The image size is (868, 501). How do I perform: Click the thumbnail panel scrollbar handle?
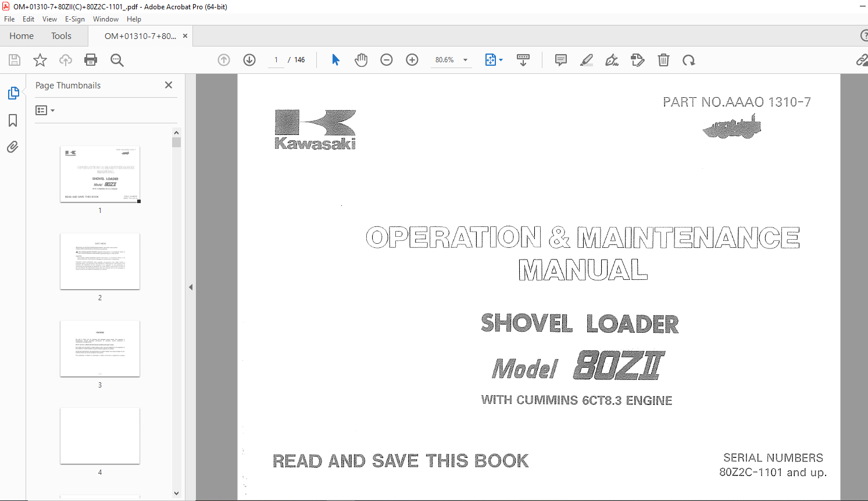(177, 142)
